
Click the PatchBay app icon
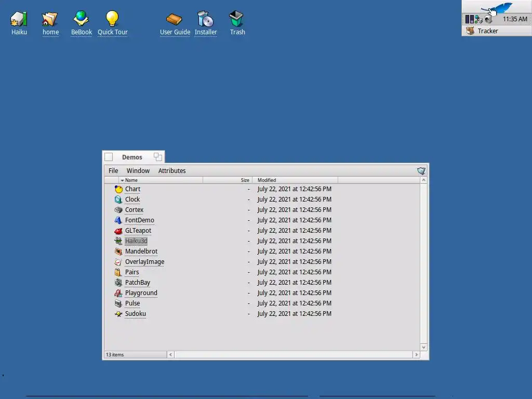[x=118, y=283]
